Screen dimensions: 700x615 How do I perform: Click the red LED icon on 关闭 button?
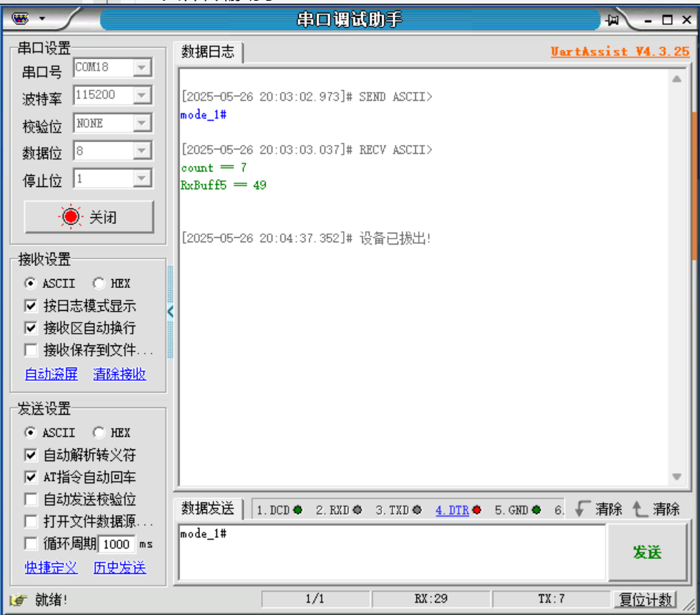pos(70,216)
